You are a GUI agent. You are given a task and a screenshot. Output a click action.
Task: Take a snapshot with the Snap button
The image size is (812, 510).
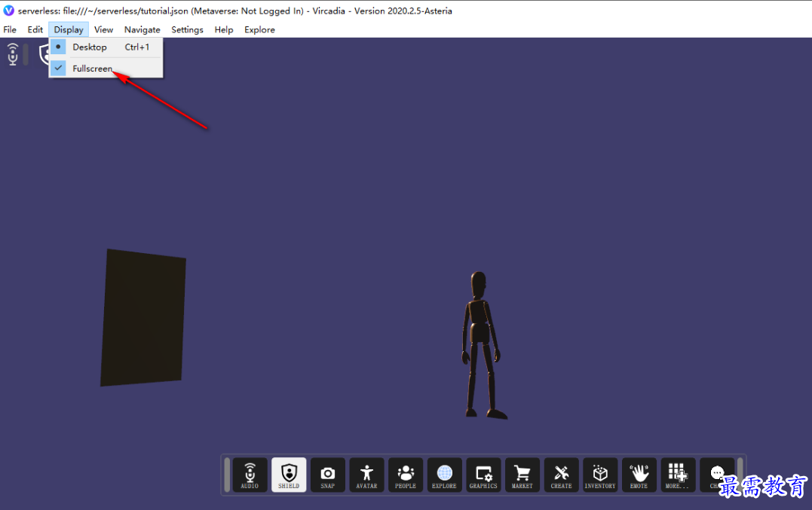(x=327, y=475)
